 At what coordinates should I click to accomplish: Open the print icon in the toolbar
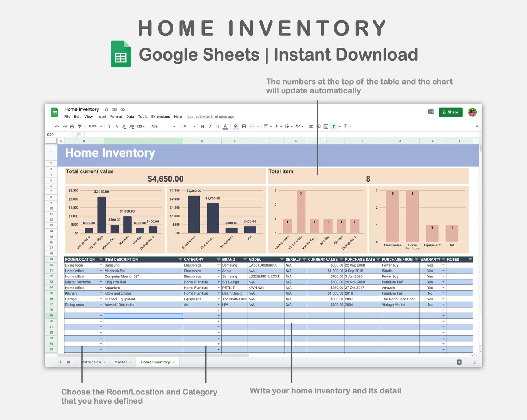tap(71, 126)
